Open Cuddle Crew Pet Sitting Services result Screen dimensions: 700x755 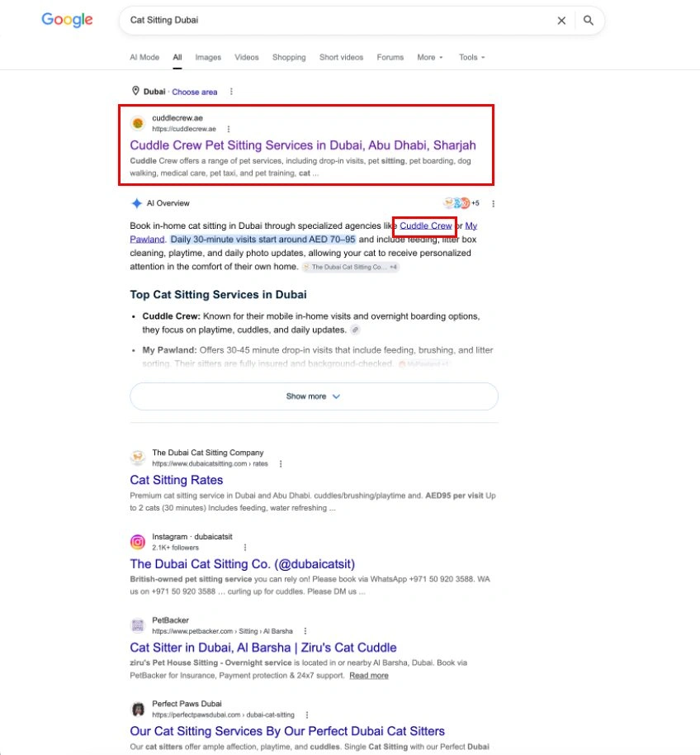[303, 145]
